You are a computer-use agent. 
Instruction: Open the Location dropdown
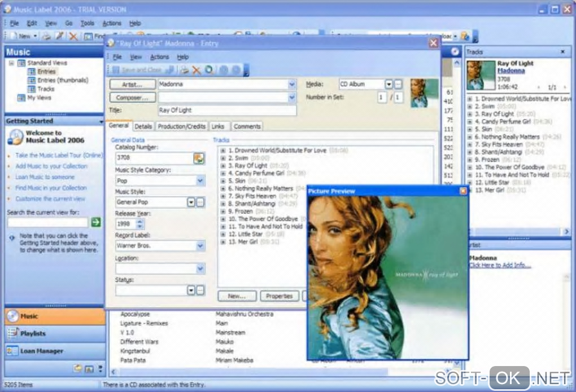200,268
